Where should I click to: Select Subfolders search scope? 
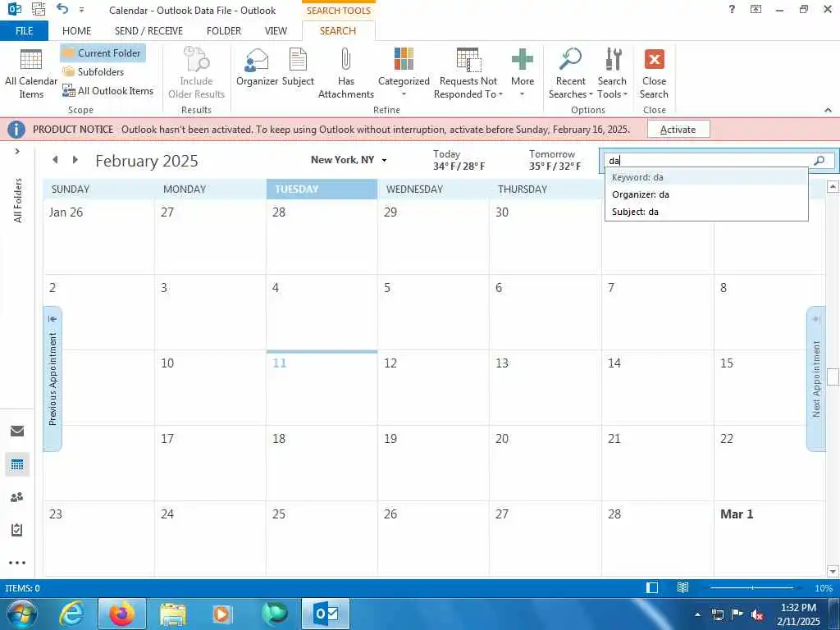(94, 72)
